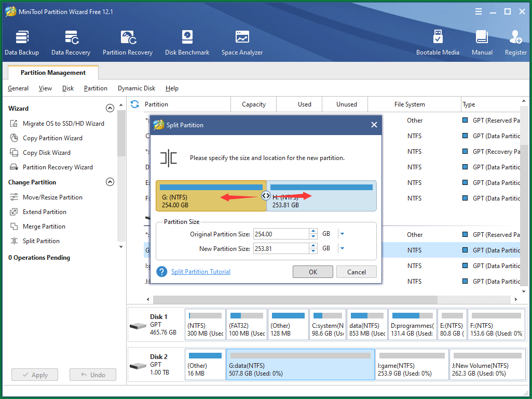Choose Split Partition in the sidebar
This screenshot has width=532, height=399.
pyautogui.click(x=41, y=241)
